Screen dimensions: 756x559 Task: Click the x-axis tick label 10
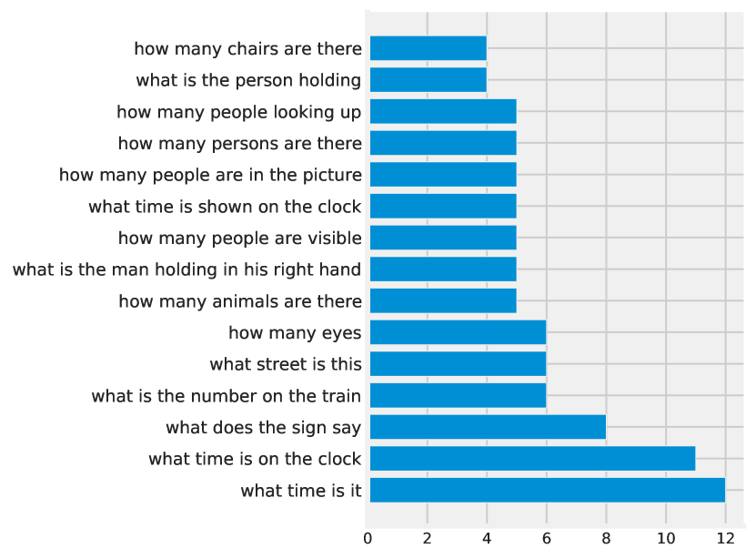pos(666,538)
